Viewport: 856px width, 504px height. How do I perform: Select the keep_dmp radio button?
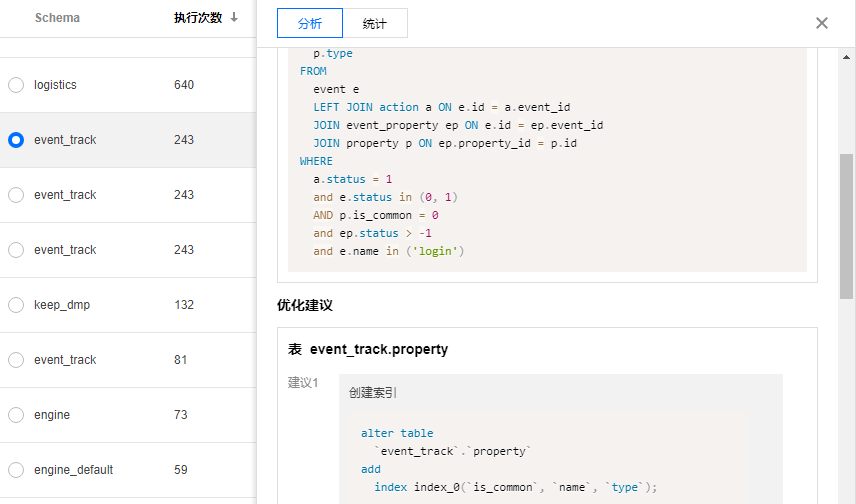(16, 305)
